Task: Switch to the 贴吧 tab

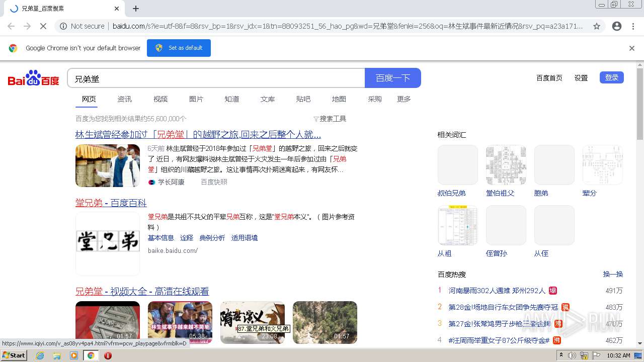Action: coord(303,99)
